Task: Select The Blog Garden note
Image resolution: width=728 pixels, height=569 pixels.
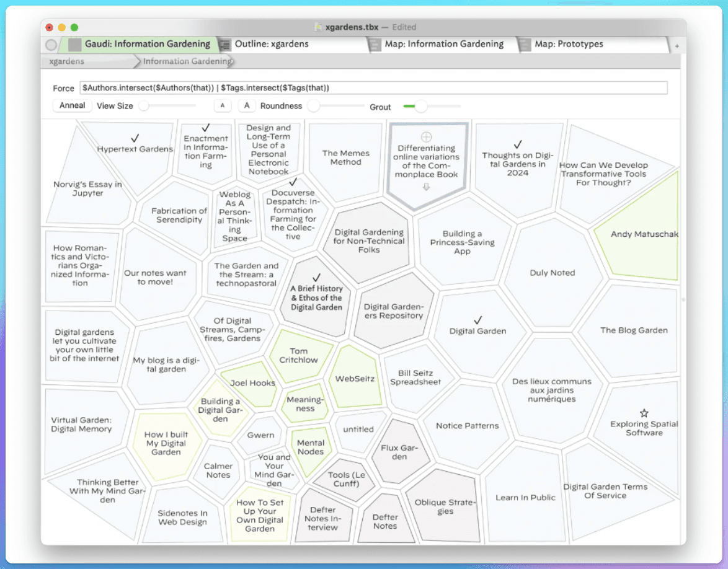Action: pyautogui.click(x=634, y=330)
